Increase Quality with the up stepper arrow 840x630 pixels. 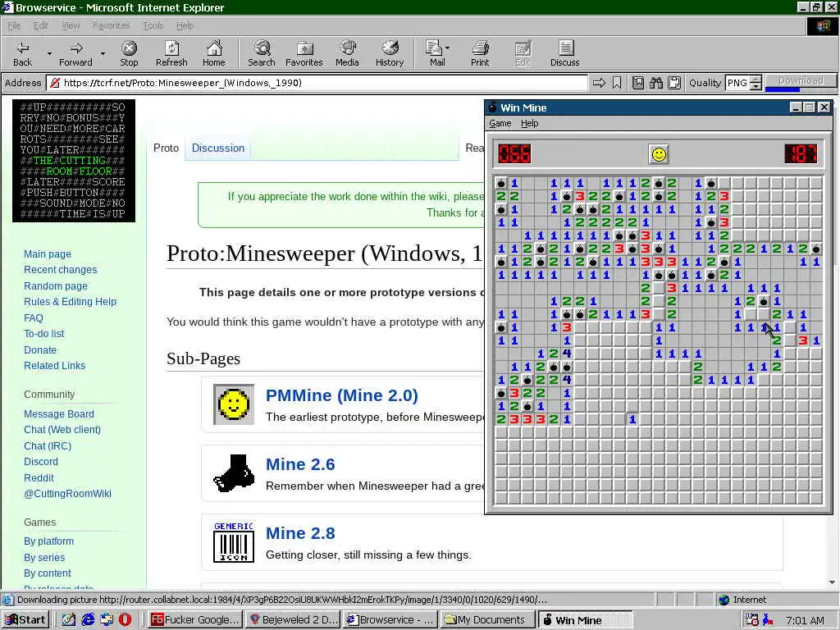[756, 80]
